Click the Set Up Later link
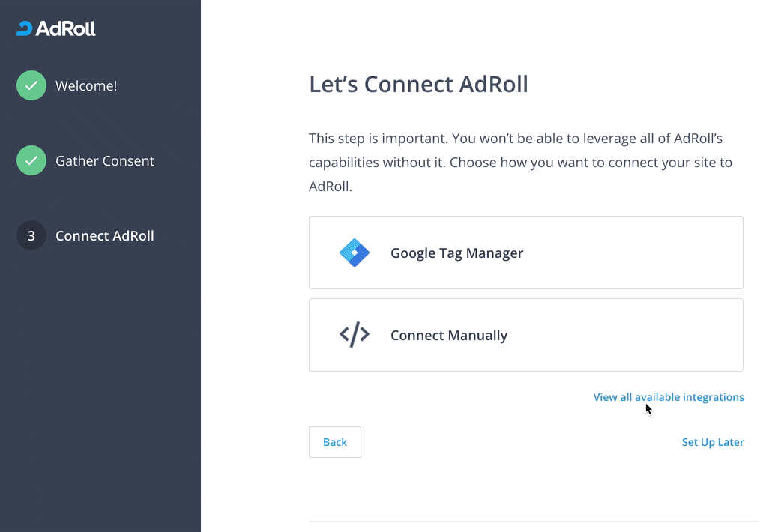This screenshot has height=532, width=775. click(712, 442)
